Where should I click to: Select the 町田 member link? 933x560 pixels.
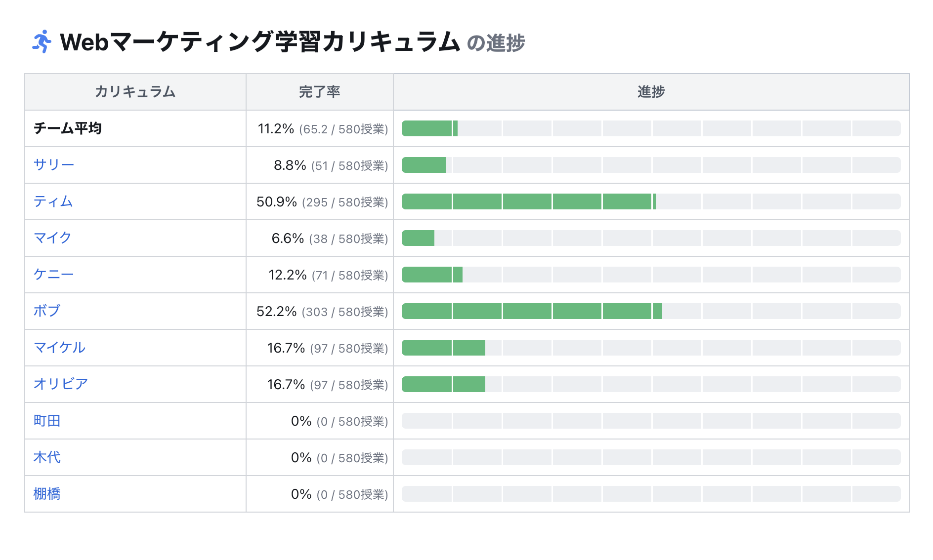point(47,421)
